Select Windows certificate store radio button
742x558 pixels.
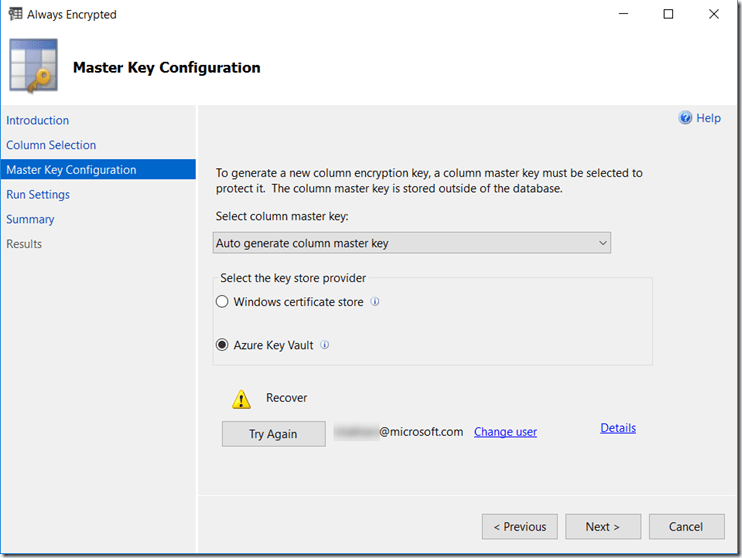[222, 302]
